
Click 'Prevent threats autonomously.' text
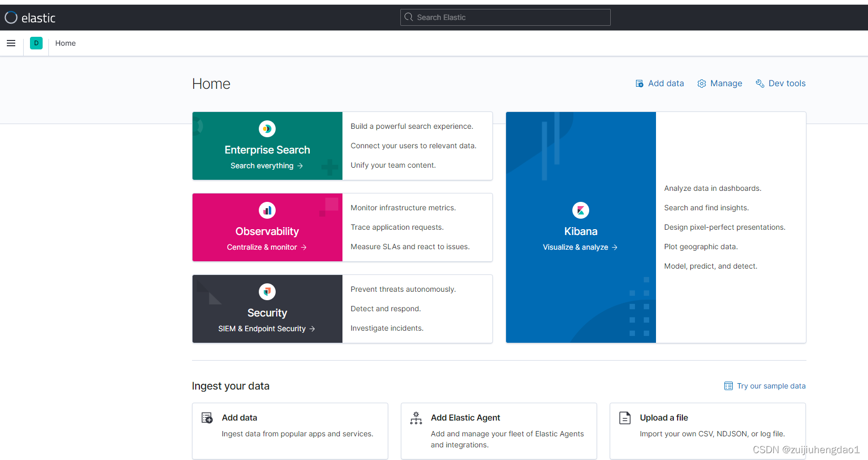click(403, 289)
